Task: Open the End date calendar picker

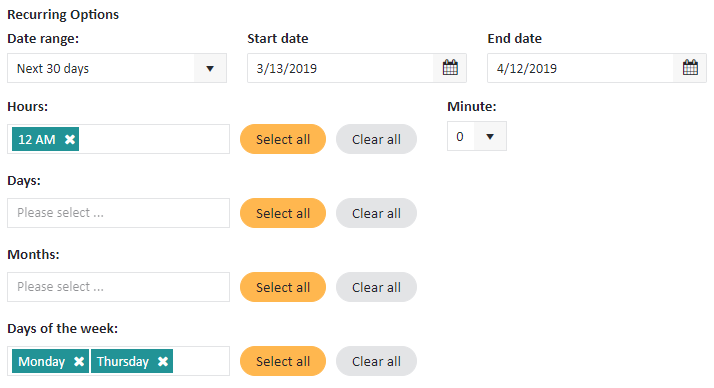Action: pyautogui.click(x=690, y=68)
